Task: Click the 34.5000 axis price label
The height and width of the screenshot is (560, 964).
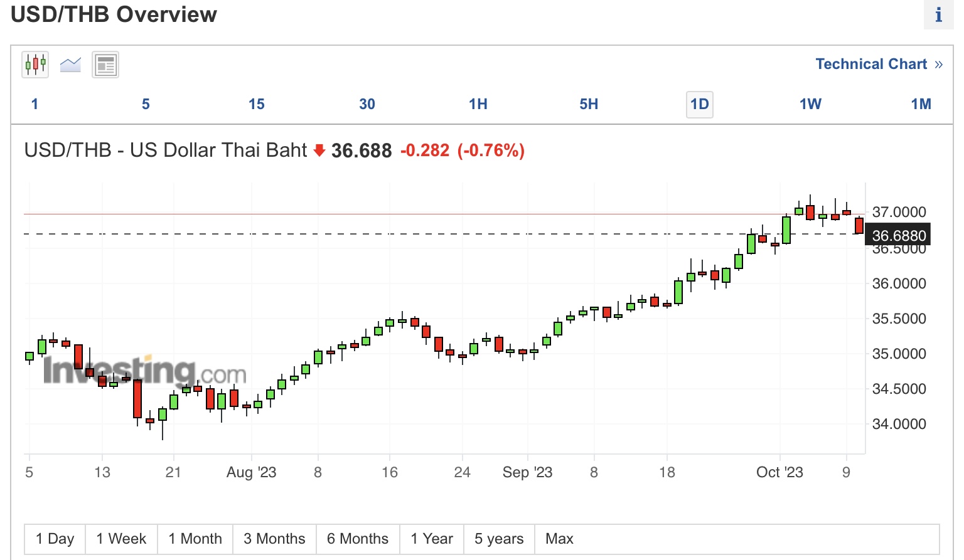Action: 899,389
